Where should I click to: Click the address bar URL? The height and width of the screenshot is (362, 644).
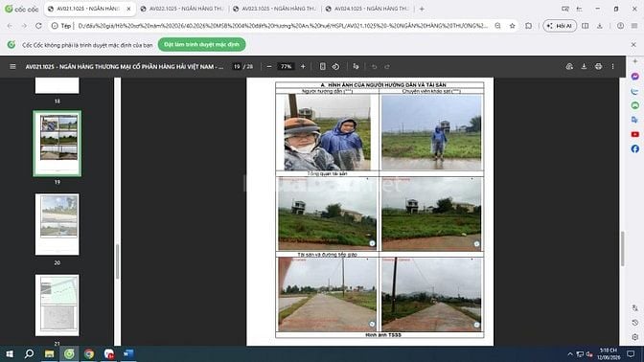point(283,26)
